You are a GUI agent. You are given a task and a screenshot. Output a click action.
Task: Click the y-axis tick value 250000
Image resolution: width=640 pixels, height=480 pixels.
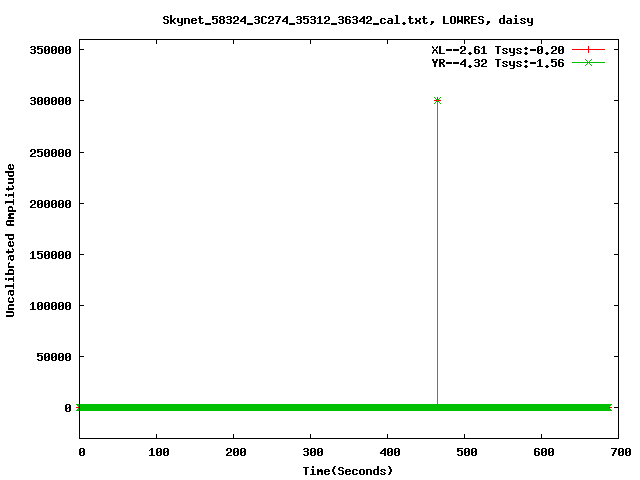51,153
